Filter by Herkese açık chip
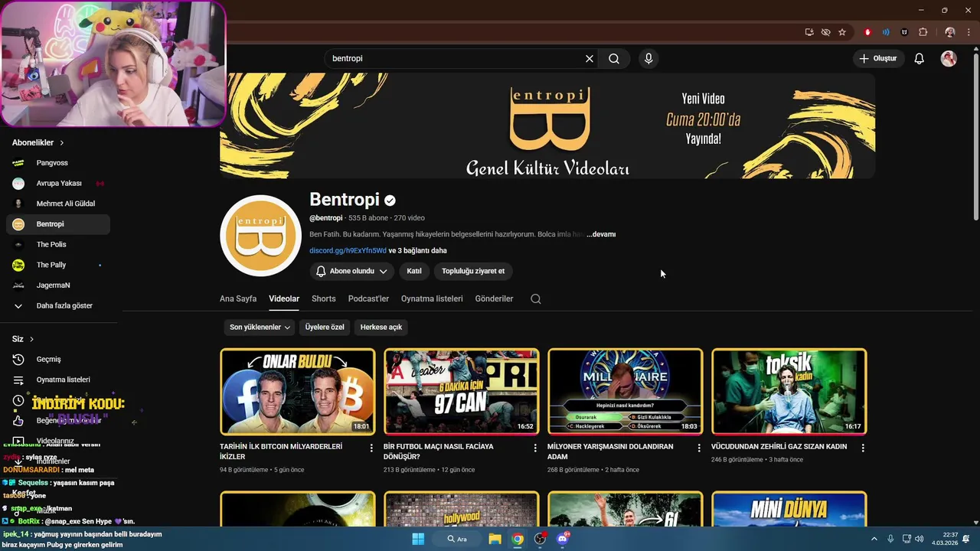This screenshot has width=980, height=551. click(x=381, y=327)
